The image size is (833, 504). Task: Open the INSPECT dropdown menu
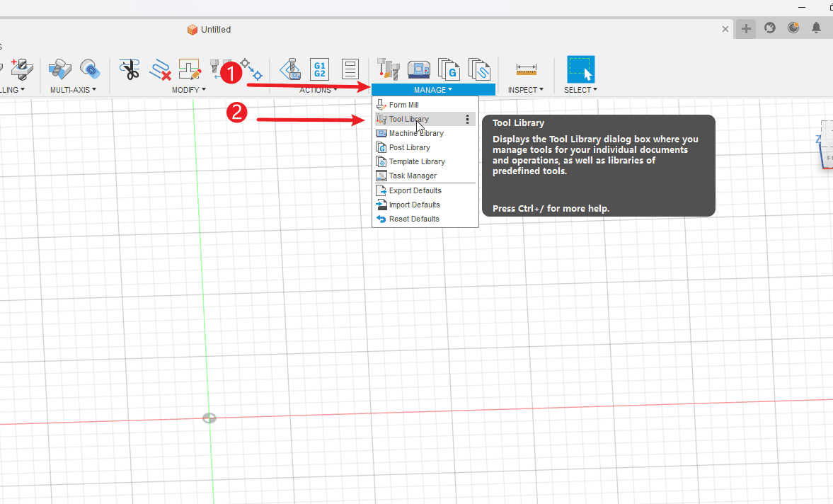tap(525, 90)
